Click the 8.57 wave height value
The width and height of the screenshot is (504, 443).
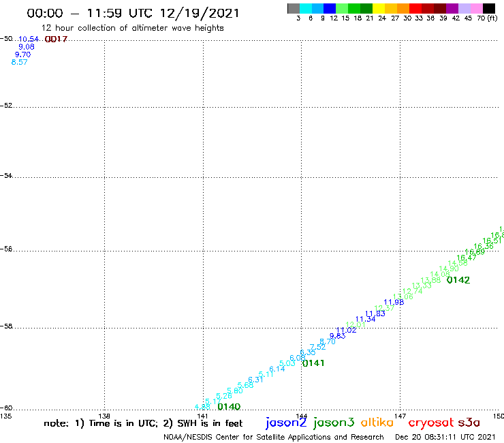[19, 63]
